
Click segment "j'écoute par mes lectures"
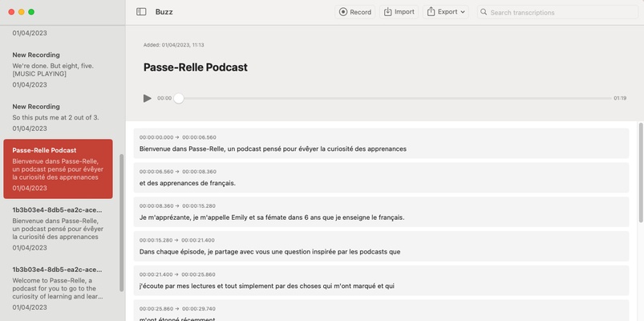point(381,280)
